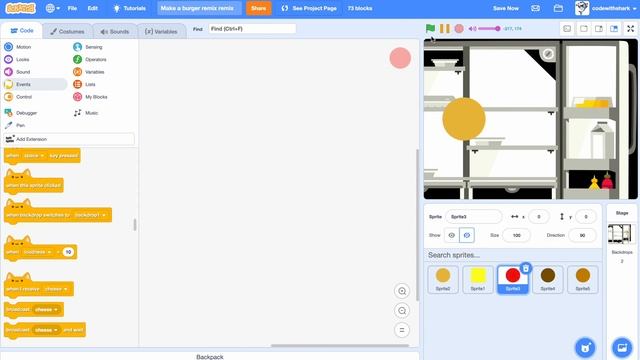
Task: Select the Sprite2 thumbnail
Action: (x=443, y=280)
